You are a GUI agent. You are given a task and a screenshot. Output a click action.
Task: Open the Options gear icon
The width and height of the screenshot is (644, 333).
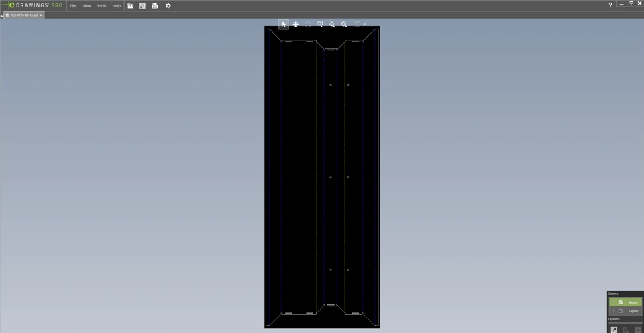168,6
